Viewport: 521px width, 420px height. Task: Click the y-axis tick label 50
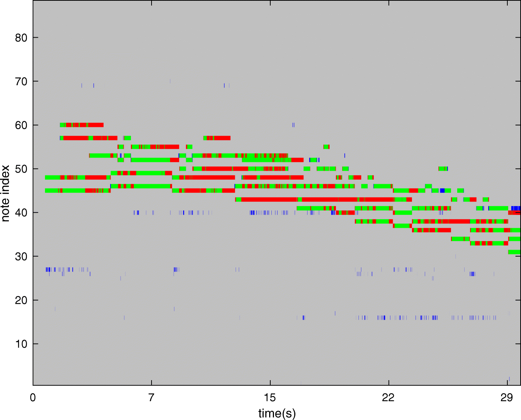tap(21, 169)
